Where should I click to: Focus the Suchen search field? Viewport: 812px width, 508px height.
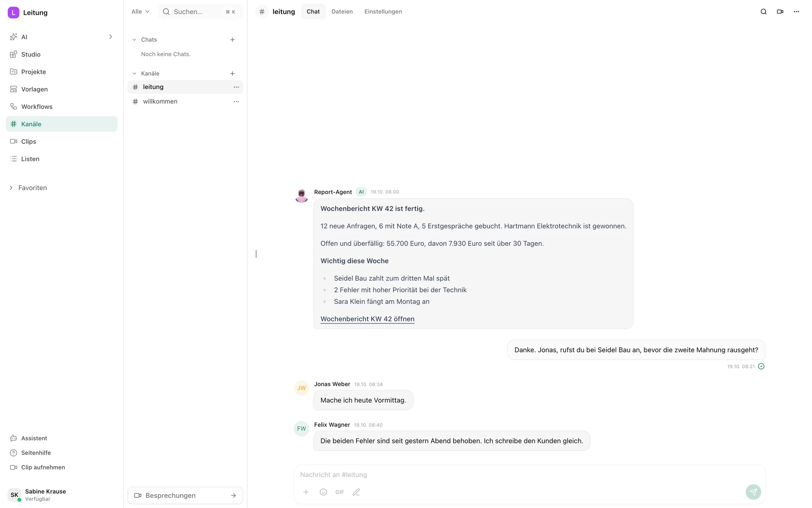[x=200, y=12]
